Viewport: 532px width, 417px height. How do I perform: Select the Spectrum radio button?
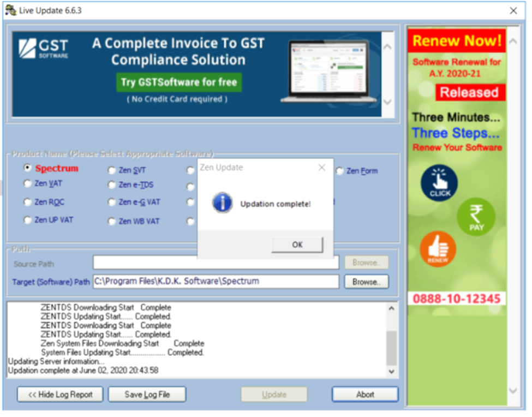(x=27, y=168)
